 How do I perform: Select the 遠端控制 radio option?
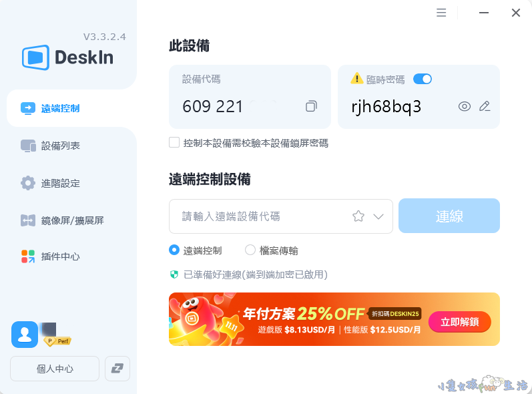pyautogui.click(x=174, y=250)
